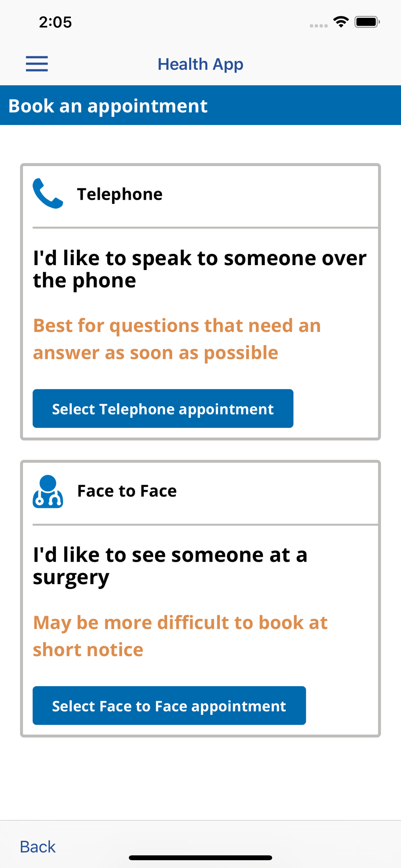
Task: Tap empty area below Face to Face card
Action: pos(200,778)
